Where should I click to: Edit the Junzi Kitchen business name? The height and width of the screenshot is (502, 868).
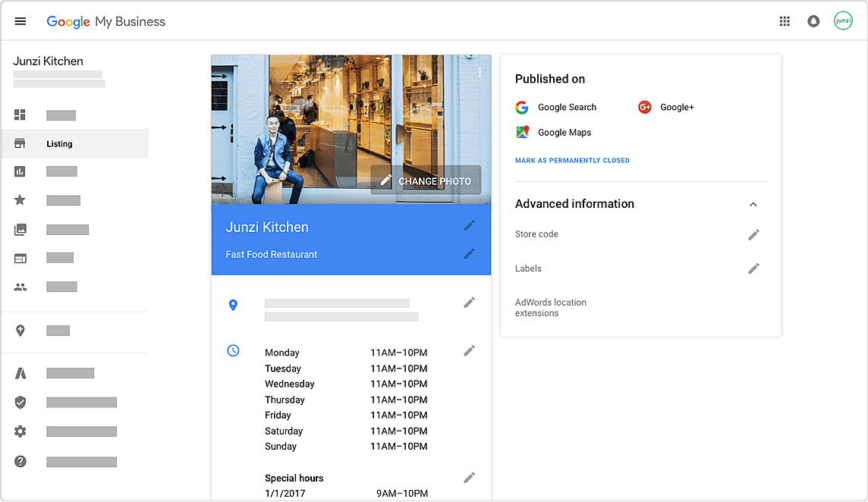pos(470,225)
